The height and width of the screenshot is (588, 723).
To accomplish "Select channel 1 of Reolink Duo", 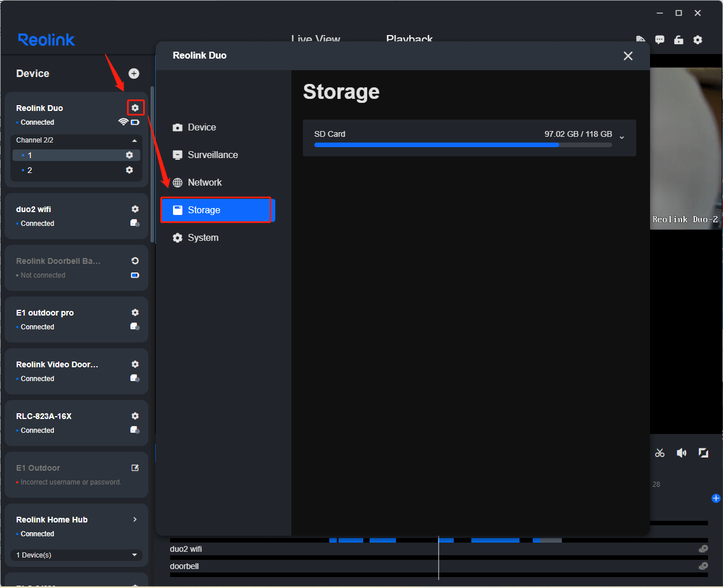I will 76,155.
